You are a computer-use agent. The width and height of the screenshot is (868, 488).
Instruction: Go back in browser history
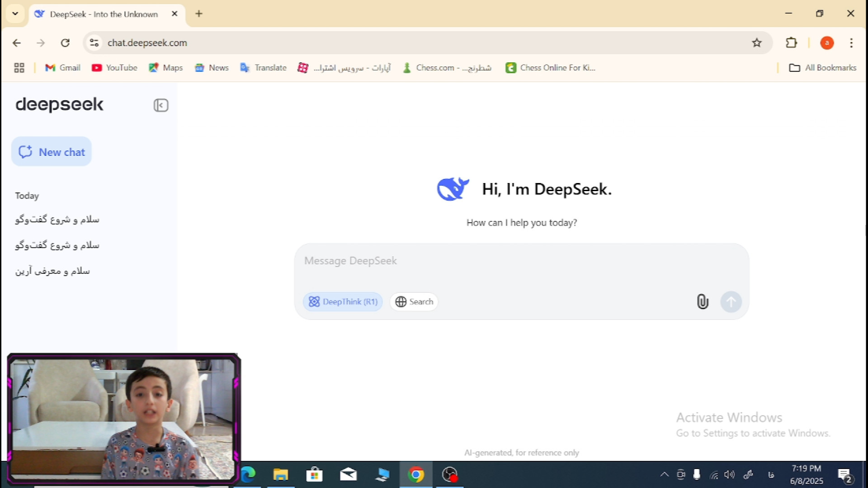coord(17,43)
